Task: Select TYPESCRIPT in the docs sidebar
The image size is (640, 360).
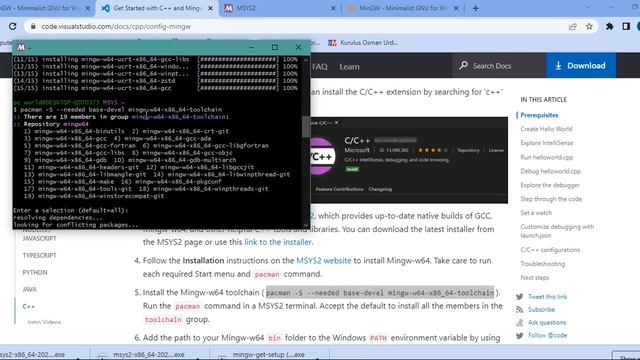Action: [x=39, y=256]
